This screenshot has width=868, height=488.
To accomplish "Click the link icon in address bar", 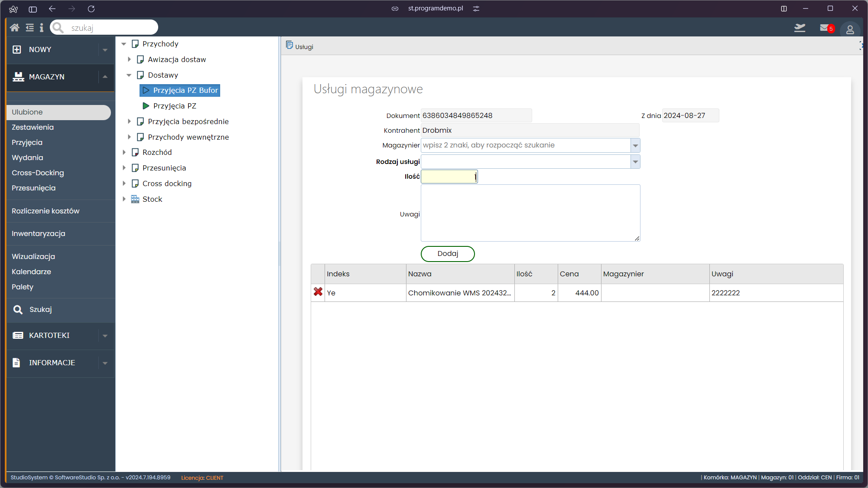I will coord(395,9).
